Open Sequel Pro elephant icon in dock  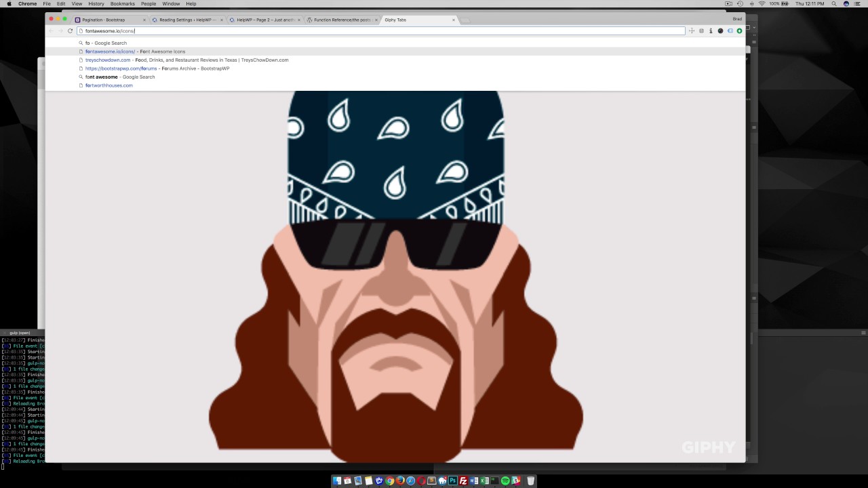(x=442, y=481)
